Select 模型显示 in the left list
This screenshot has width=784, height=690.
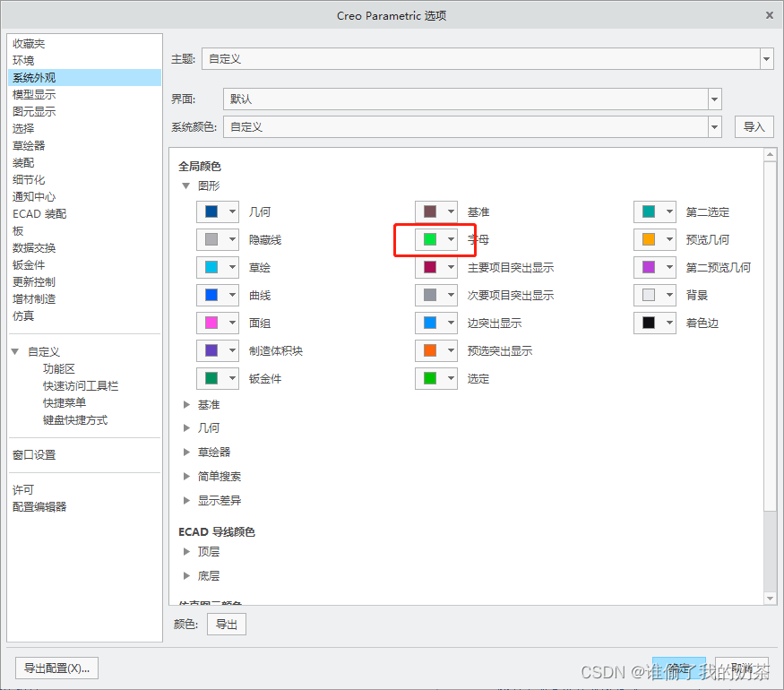tap(34, 95)
